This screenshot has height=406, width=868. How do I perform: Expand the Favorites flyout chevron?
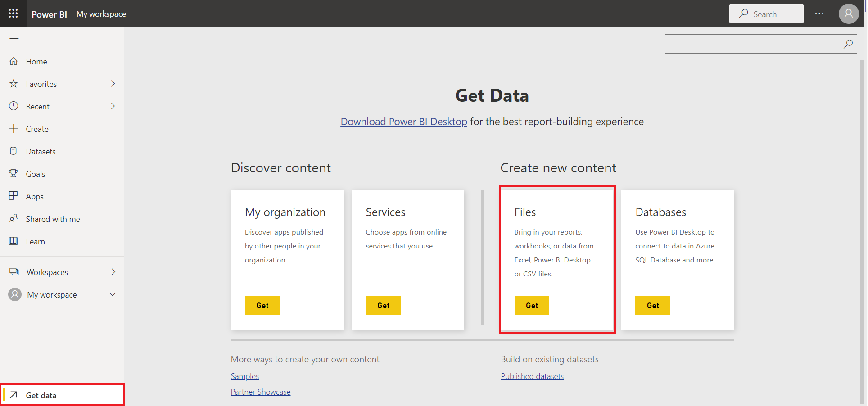(x=113, y=84)
